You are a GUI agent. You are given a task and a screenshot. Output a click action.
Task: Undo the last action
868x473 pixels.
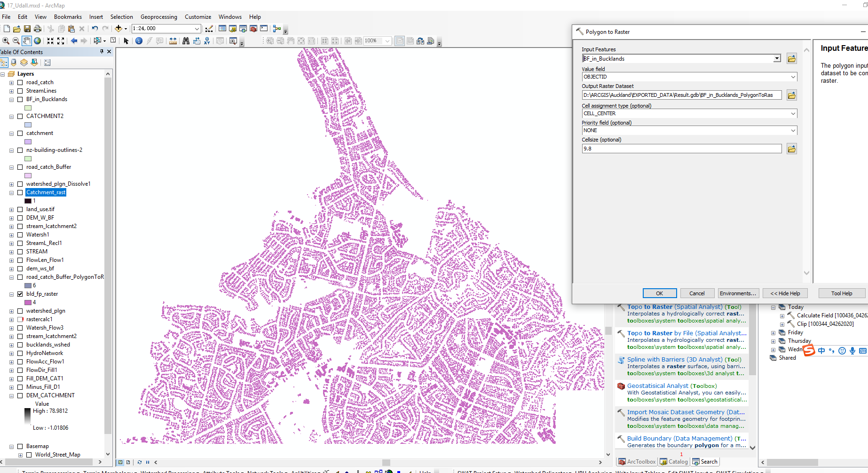tap(95, 29)
